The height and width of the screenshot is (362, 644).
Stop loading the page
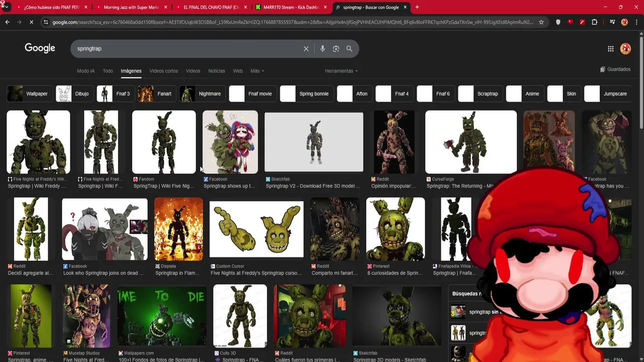(31, 22)
